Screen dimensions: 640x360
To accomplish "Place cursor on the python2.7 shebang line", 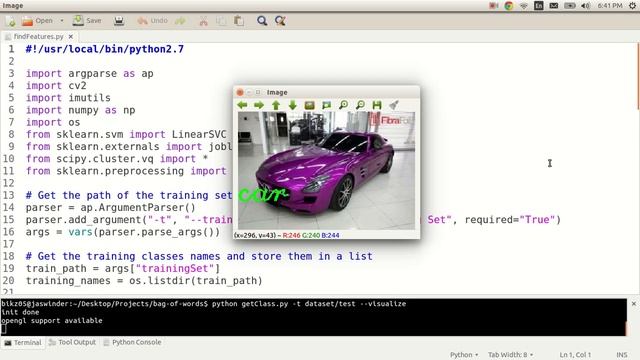I will click(104, 49).
